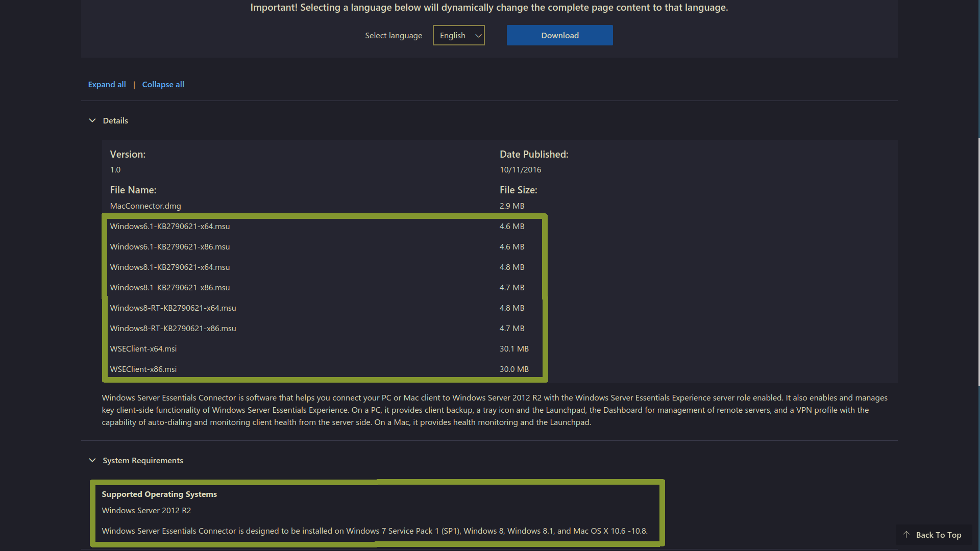Click the Supported Operating Systems heading

159,494
